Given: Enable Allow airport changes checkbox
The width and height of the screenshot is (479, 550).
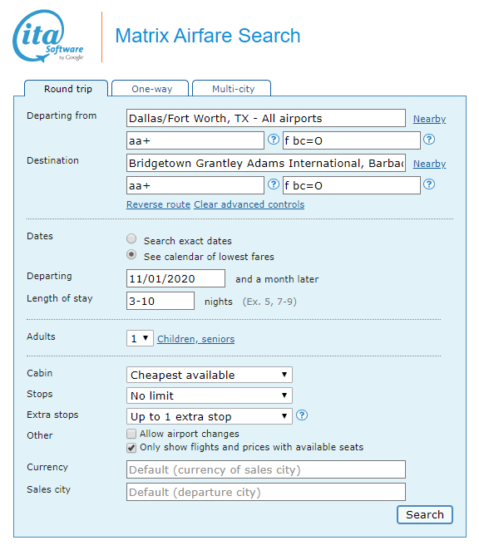Looking at the screenshot, I should [131, 434].
